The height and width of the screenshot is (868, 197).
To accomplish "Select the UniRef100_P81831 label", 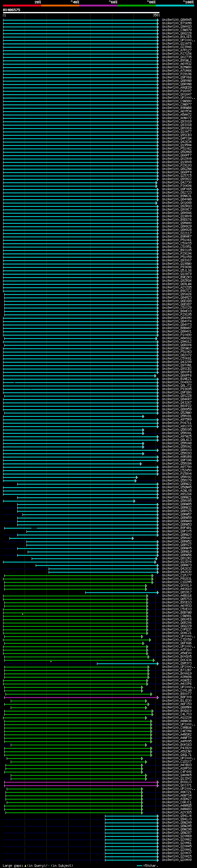I will tap(177, 579).
